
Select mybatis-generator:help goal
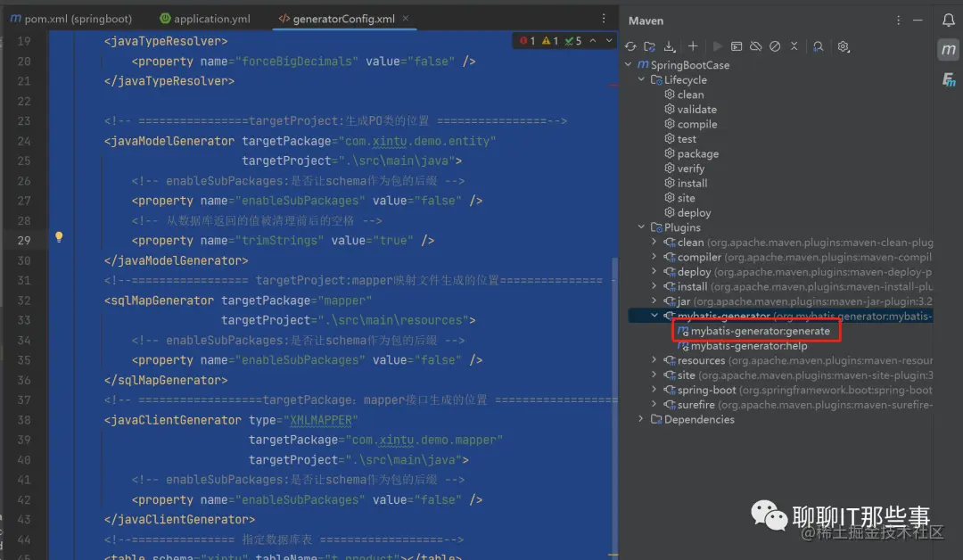coord(743,346)
